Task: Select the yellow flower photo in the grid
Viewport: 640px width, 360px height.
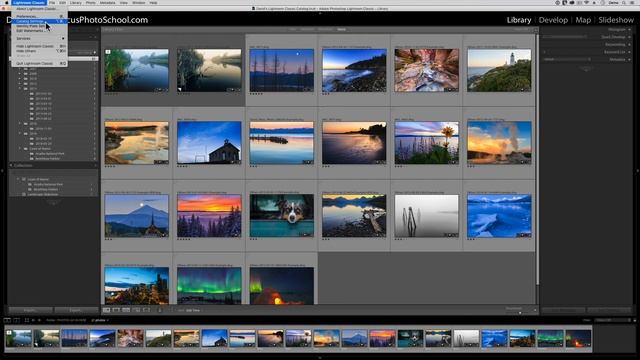Action: pos(427,142)
